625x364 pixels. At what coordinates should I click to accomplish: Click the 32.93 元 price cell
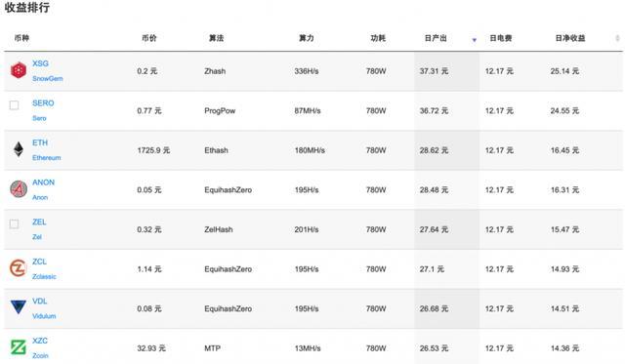coord(151,348)
